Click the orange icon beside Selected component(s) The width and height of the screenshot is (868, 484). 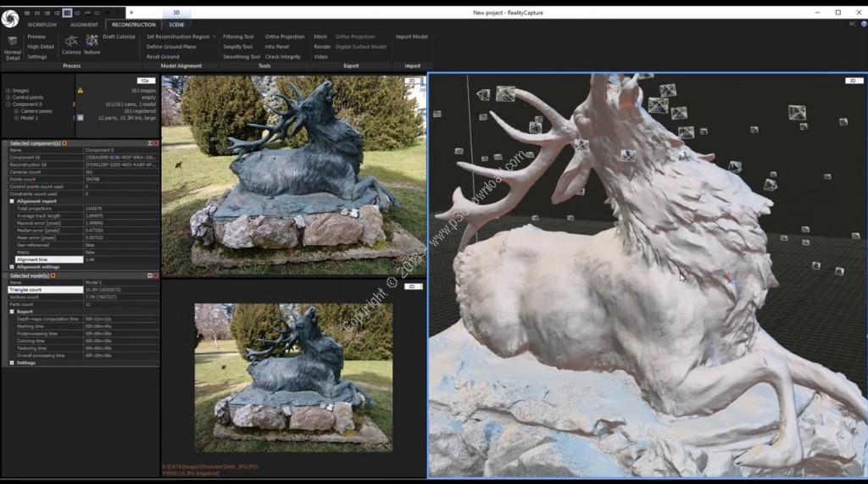pyautogui.click(x=65, y=143)
